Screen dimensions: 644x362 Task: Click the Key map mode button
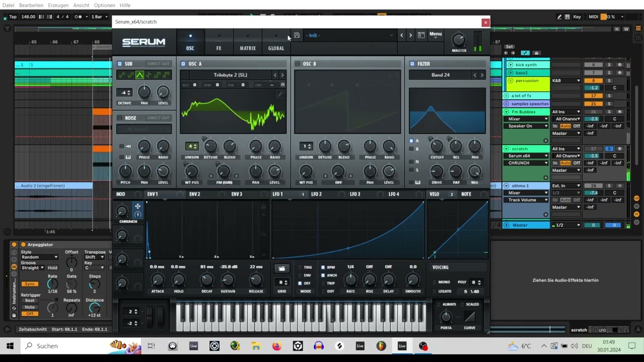pyautogui.click(x=577, y=17)
